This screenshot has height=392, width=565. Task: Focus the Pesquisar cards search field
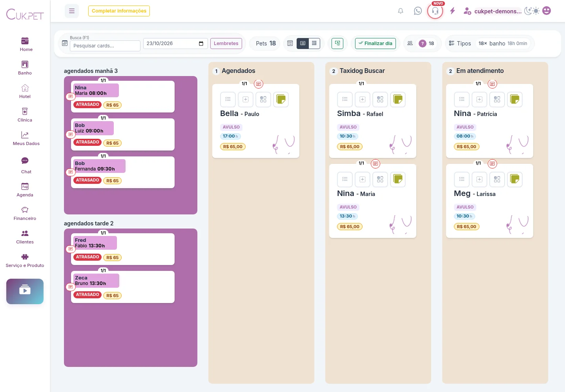pyautogui.click(x=105, y=46)
